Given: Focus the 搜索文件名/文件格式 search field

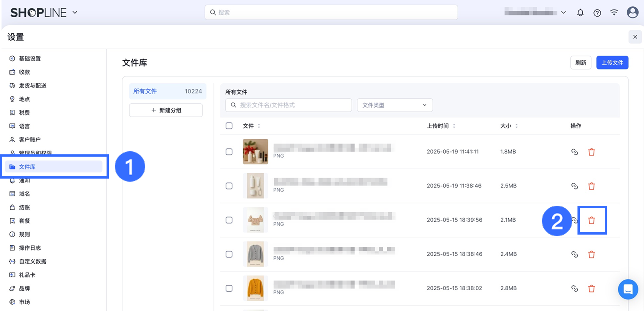Looking at the screenshot, I should pos(288,105).
